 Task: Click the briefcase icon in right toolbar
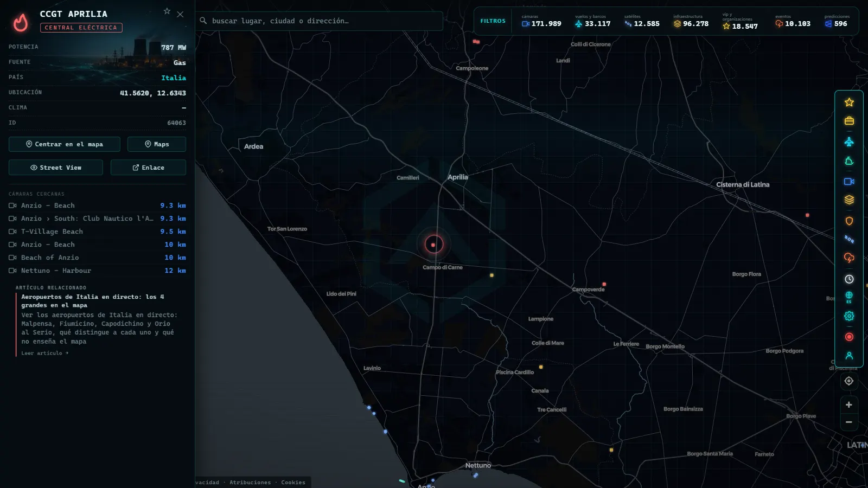point(849,121)
